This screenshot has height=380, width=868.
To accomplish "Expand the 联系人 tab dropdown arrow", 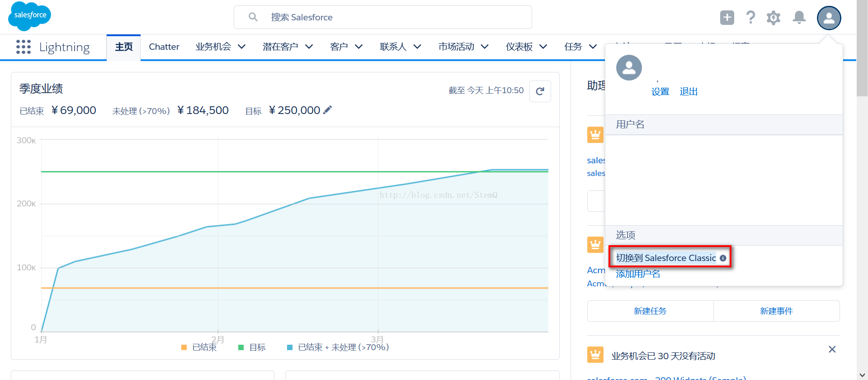I will pyautogui.click(x=417, y=47).
